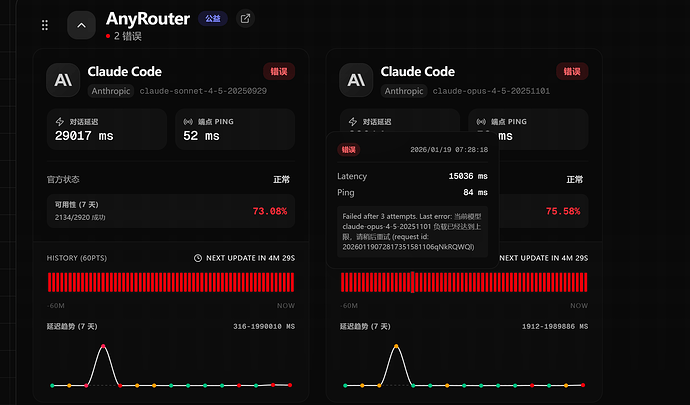Click HISTORY (60PTS) label on sonnet card
This screenshot has height=405, width=690.
pyautogui.click(x=77, y=258)
